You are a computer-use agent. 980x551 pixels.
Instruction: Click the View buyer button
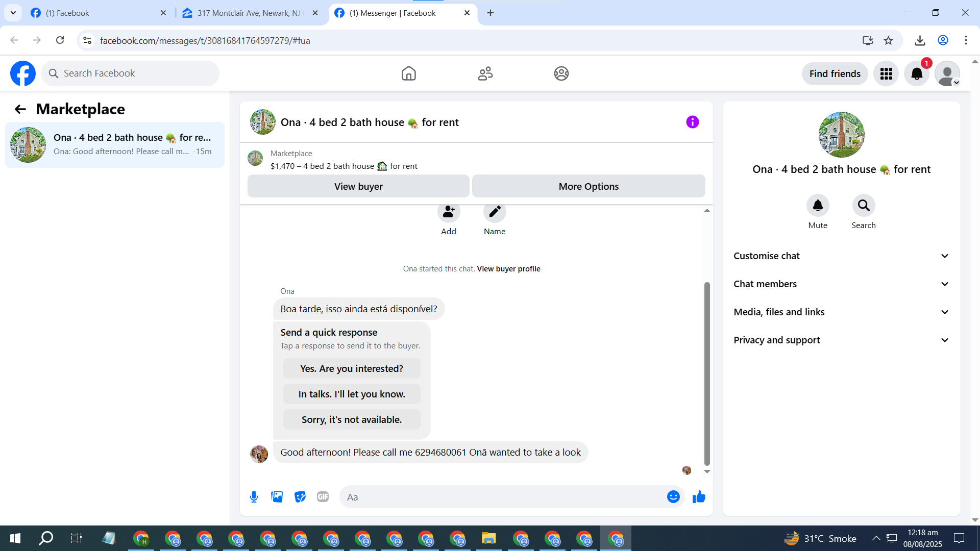358,186
